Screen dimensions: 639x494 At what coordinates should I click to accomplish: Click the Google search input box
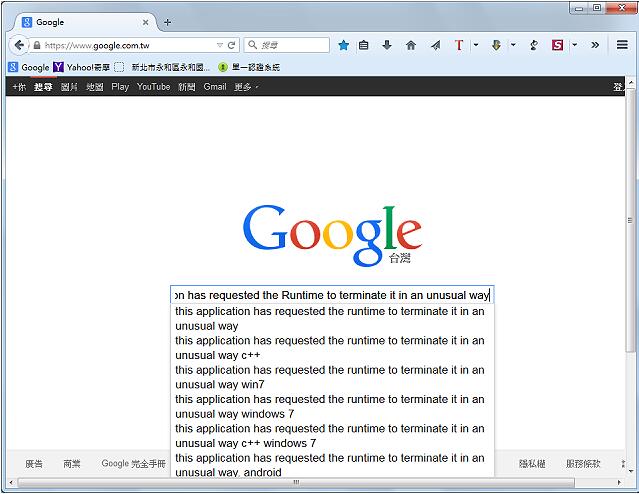tap(332, 295)
